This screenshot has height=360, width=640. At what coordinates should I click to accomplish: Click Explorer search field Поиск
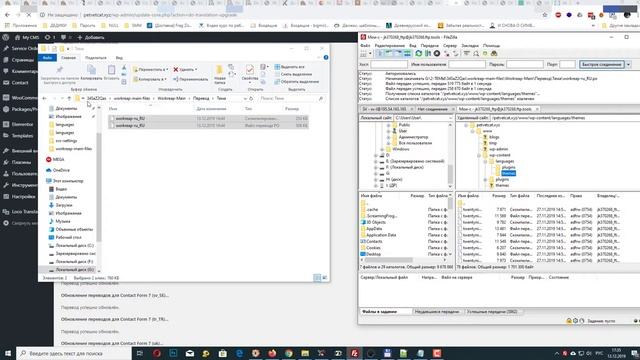291,99
